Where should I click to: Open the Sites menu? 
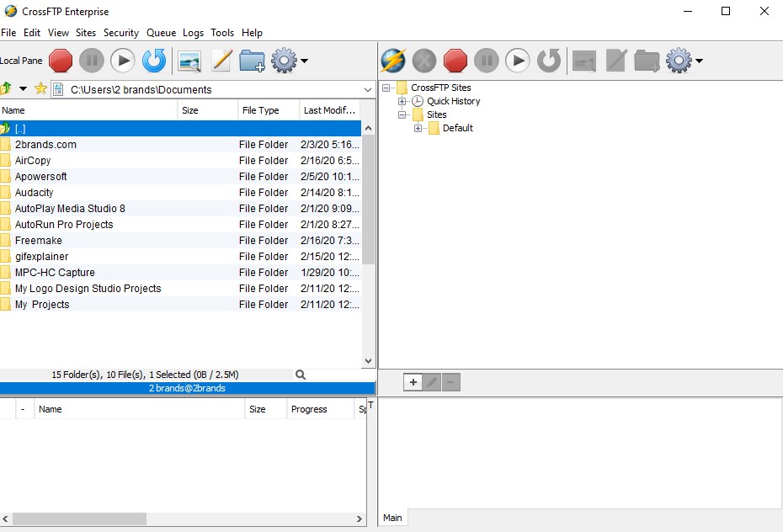click(x=86, y=33)
